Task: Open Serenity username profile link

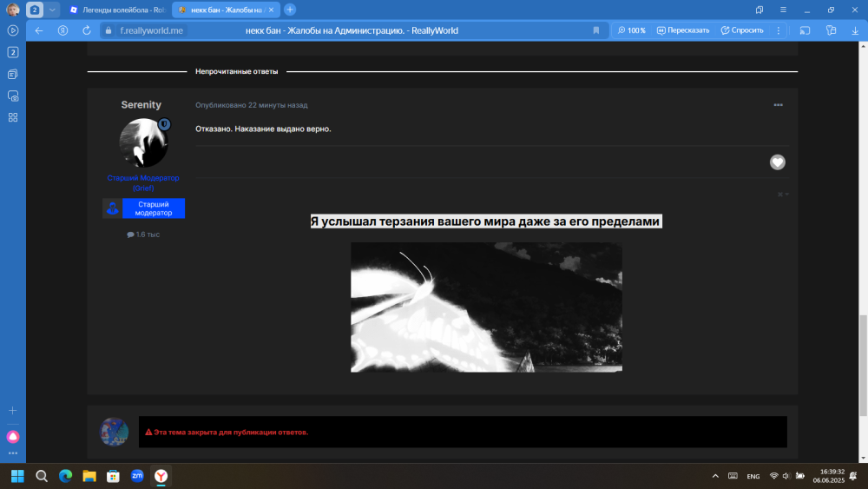Action: tap(141, 105)
